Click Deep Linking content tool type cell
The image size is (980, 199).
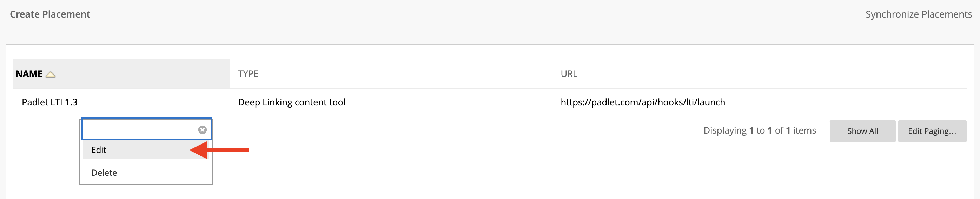coord(291,102)
